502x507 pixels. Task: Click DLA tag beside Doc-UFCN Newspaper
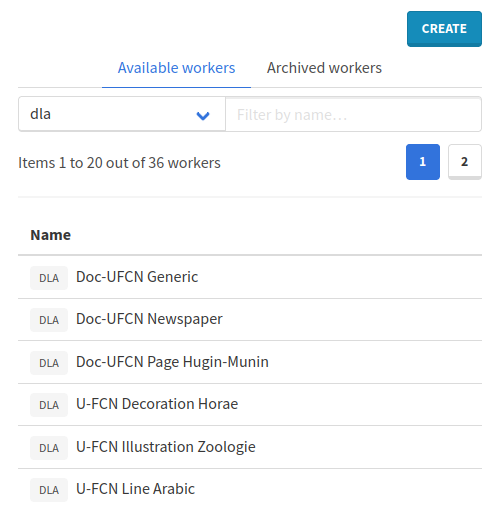click(x=49, y=320)
